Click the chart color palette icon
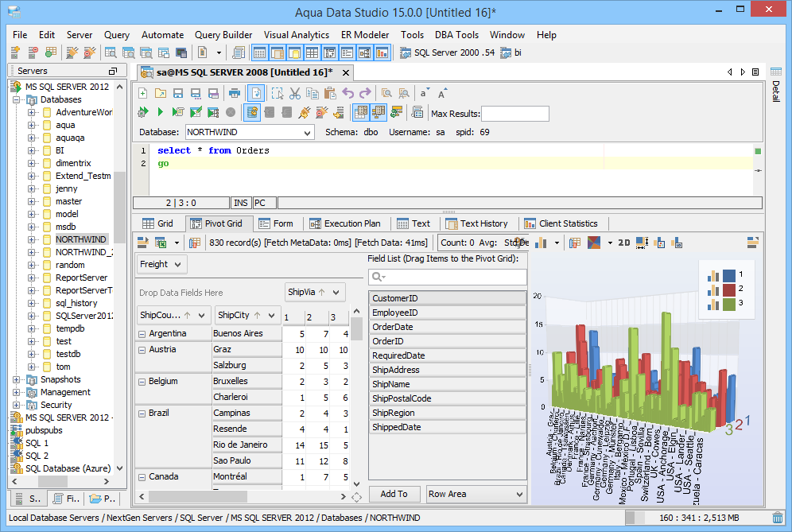 594,243
